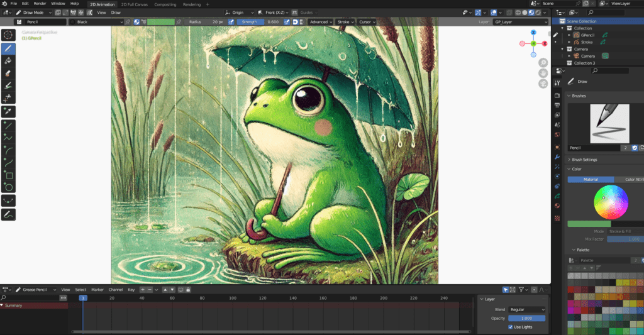Screen dimensions: 644x335
Task: Select the Erase tool in toolbar
Action: coord(9,73)
